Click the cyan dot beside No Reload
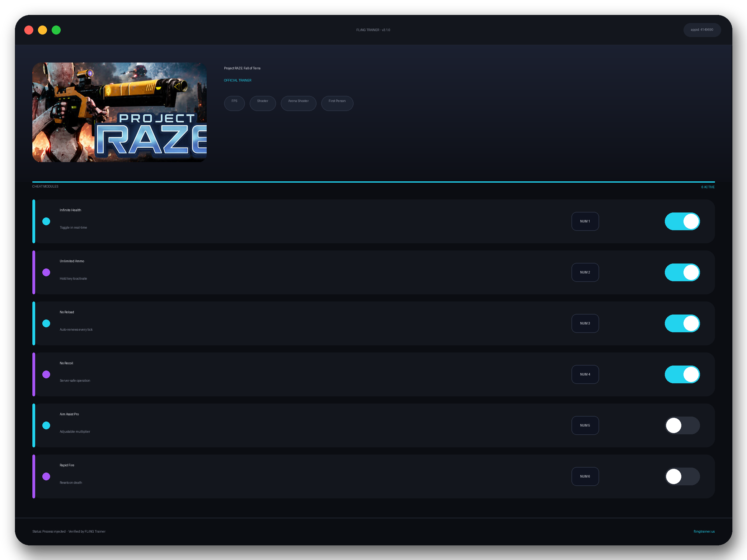Viewport: 747px width, 560px height. coord(46,323)
